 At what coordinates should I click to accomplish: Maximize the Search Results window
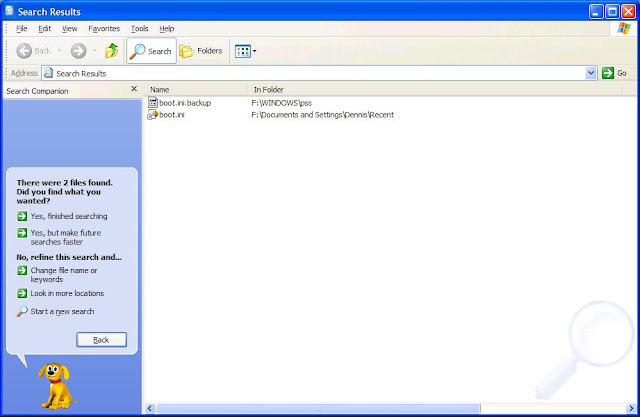pyautogui.click(x=612, y=11)
